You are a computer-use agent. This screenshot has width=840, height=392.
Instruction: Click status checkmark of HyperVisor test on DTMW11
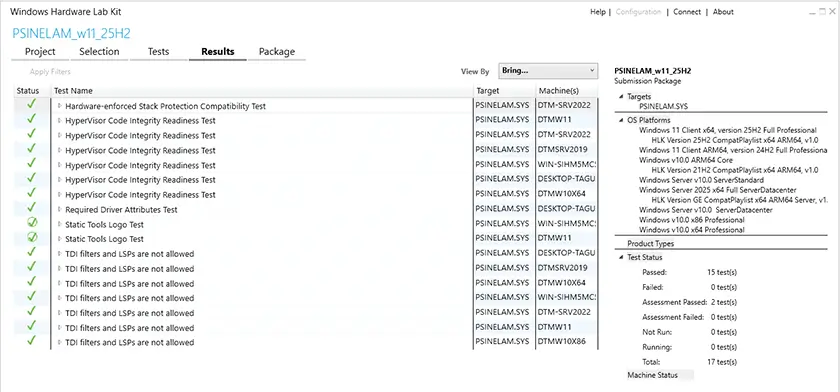click(31, 119)
